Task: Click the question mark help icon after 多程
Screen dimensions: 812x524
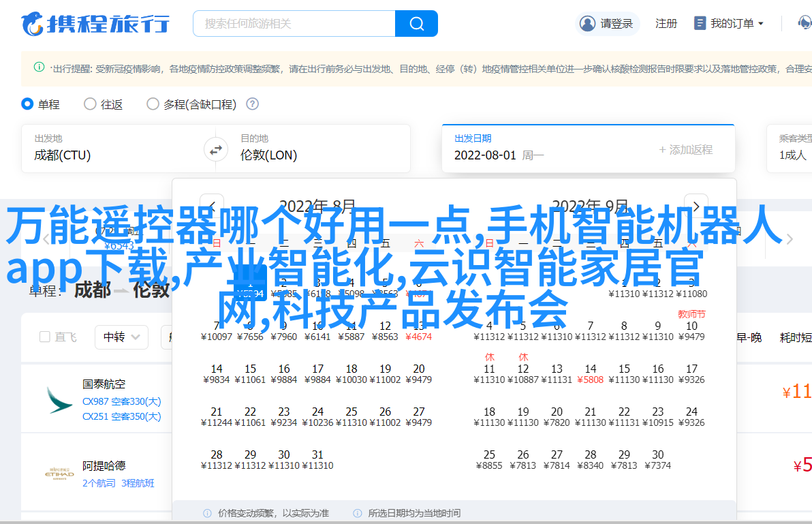Action: [252, 104]
